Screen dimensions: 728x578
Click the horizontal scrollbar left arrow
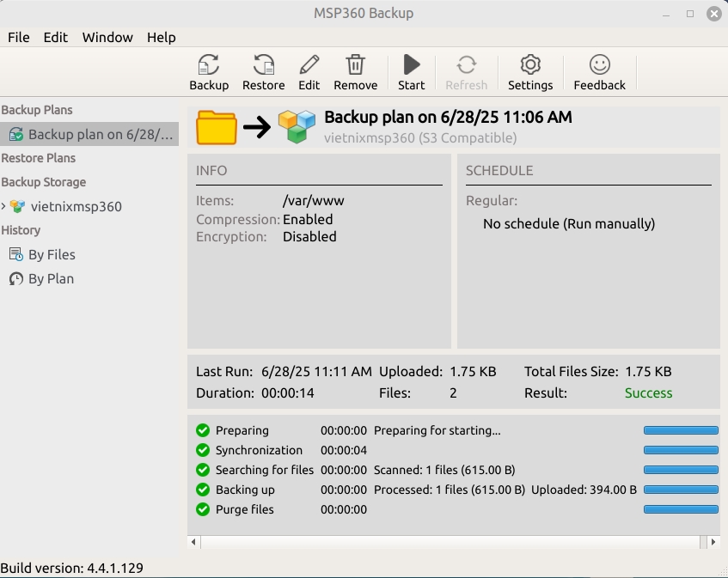point(193,542)
